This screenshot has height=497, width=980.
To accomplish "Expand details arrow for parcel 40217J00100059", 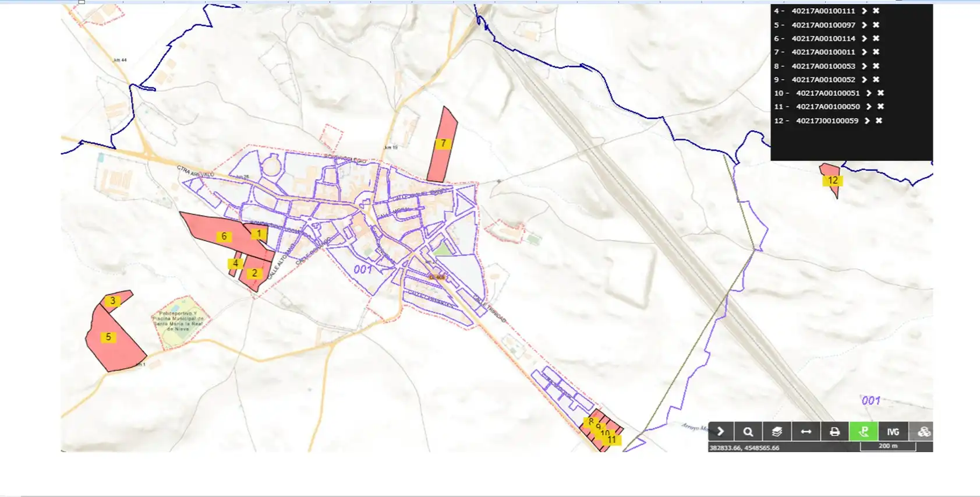I will (x=867, y=121).
